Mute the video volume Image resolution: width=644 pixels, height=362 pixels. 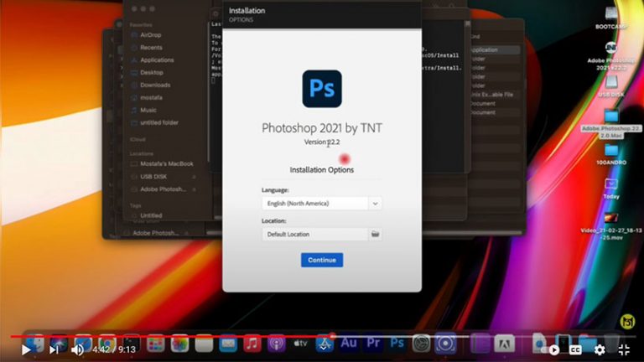click(x=77, y=349)
